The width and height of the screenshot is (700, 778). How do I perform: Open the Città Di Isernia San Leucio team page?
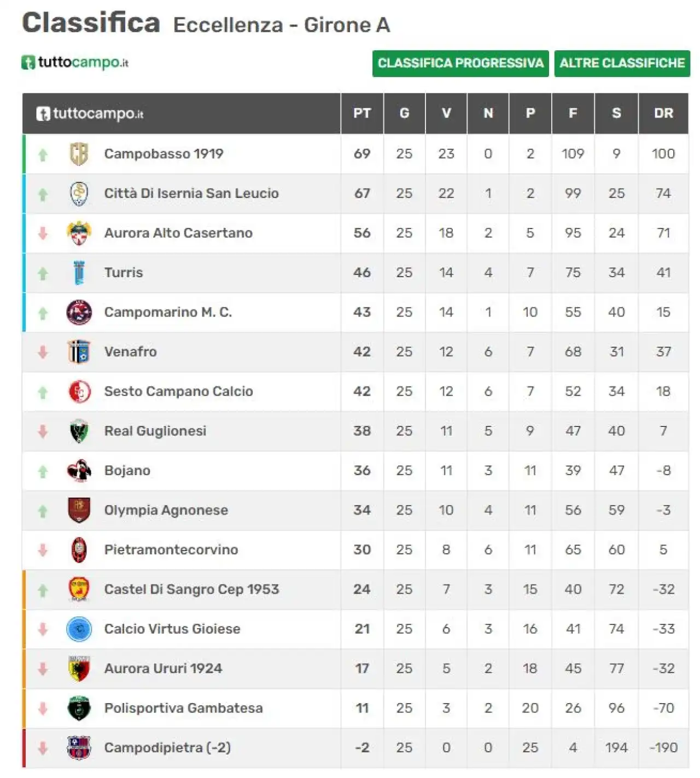191,194
